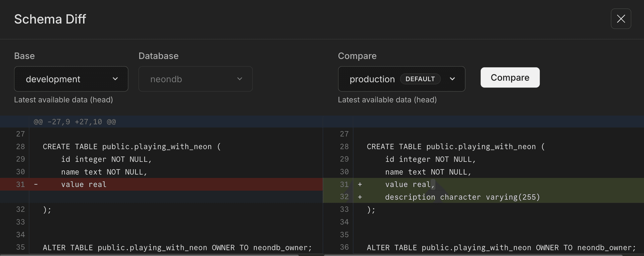This screenshot has width=644, height=256.
Task: Open the Base branch dropdown showing development
Action: point(71,79)
